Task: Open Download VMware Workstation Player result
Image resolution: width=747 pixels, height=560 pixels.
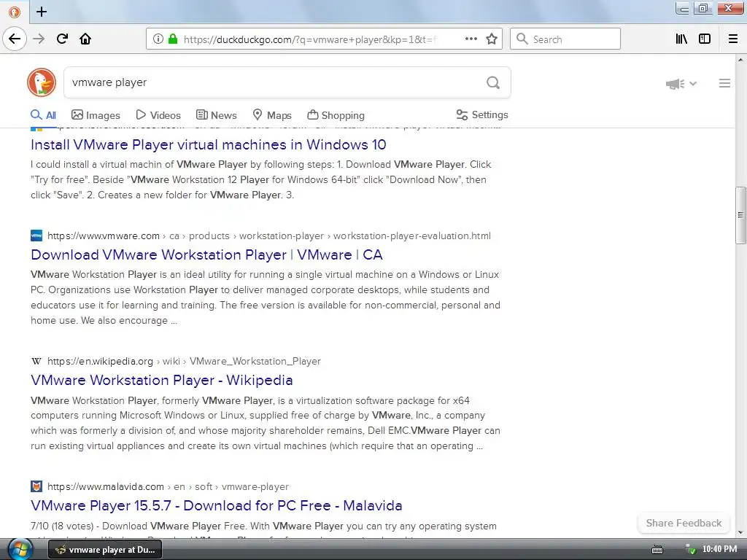Action: pos(206,254)
